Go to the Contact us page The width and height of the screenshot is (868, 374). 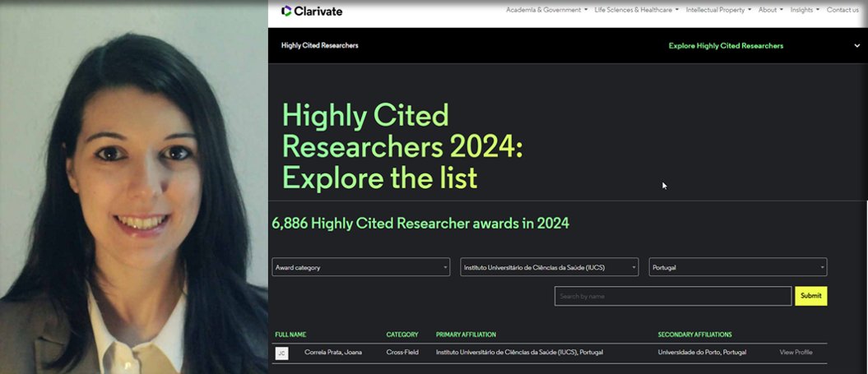842,10
